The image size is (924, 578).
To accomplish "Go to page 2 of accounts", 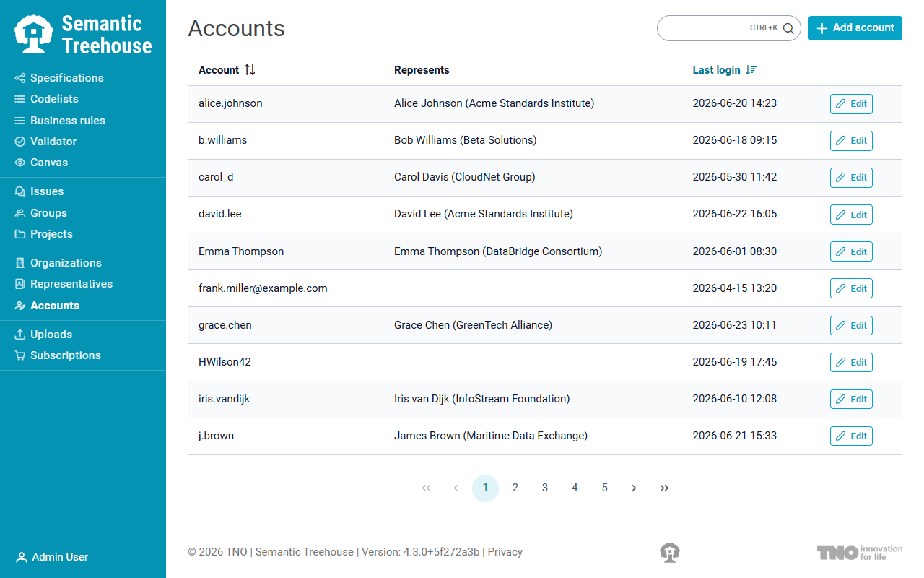I will [515, 488].
